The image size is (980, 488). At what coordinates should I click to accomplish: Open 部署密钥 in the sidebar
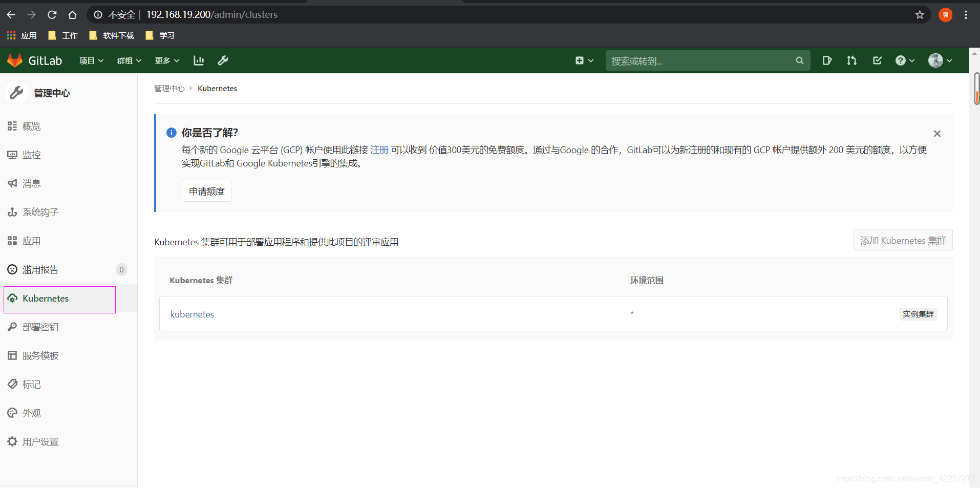(x=40, y=327)
